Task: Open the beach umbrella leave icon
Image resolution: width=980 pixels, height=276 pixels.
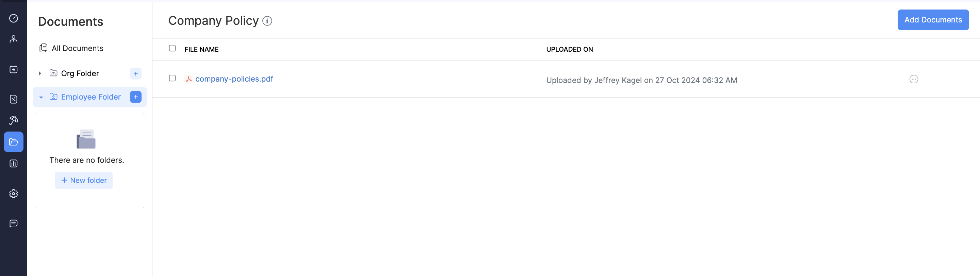Action: (14, 121)
